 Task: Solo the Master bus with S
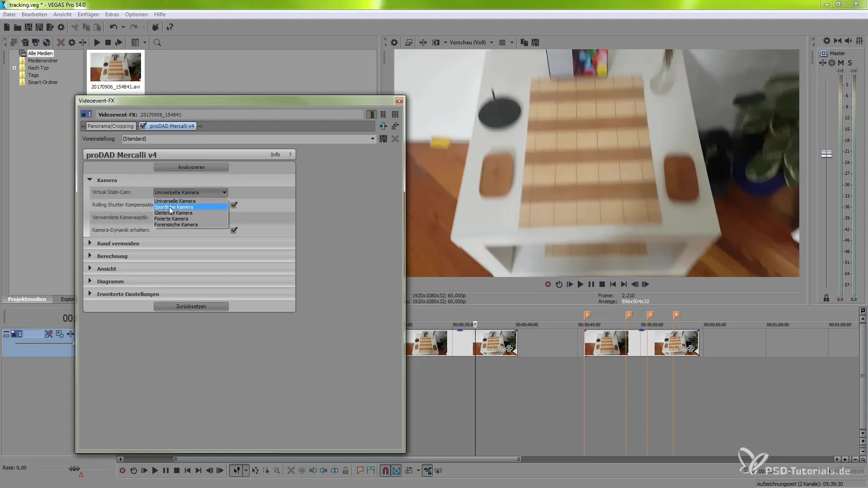[x=850, y=63]
